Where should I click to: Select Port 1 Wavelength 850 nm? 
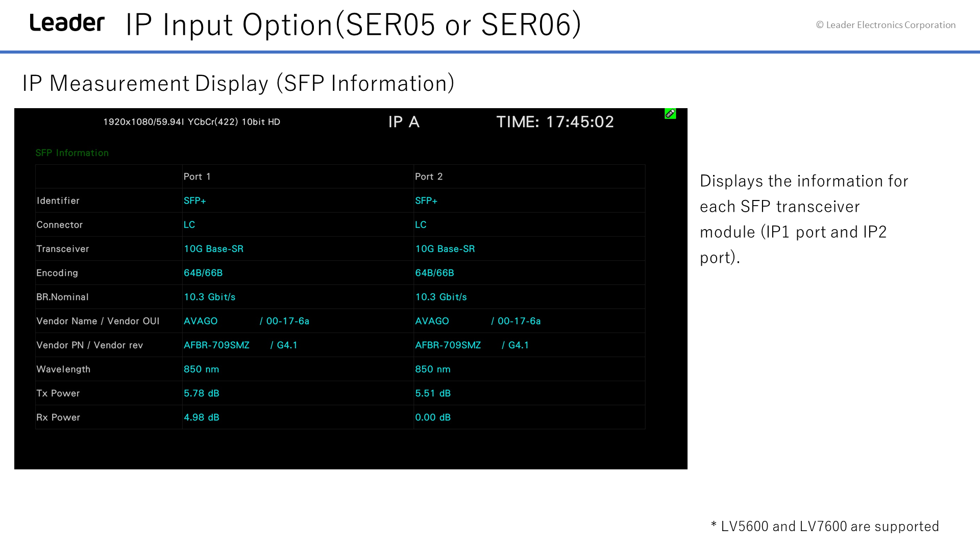(x=202, y=369)
